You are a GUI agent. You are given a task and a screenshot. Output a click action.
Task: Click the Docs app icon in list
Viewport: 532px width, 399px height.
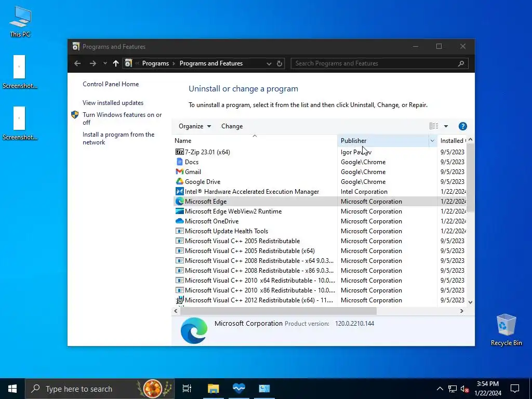179,162
